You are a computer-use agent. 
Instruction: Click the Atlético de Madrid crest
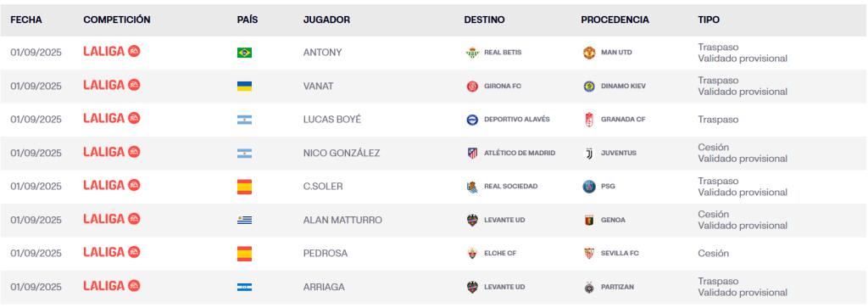(x=471, y=154)
